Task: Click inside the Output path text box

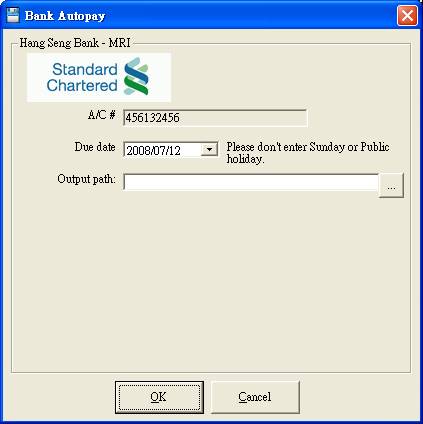Action: point(251,182)
